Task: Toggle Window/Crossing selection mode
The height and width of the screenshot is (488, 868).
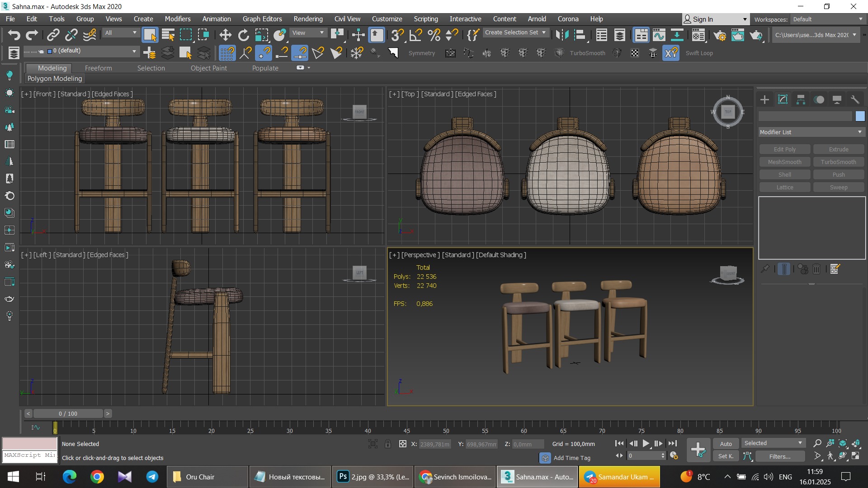Action: 203,35
